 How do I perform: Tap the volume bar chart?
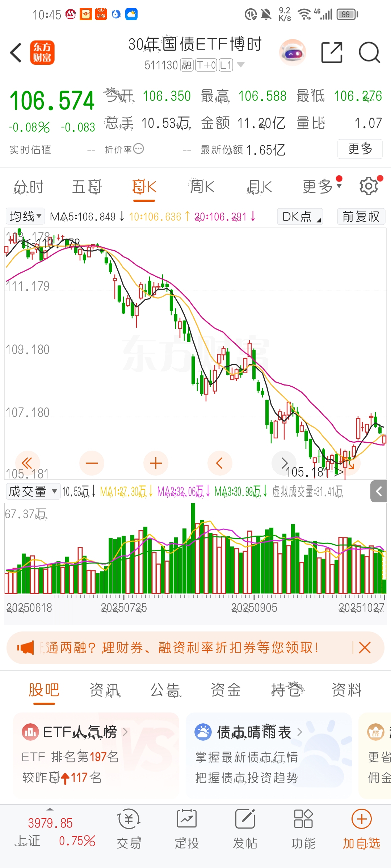point(195,549)
